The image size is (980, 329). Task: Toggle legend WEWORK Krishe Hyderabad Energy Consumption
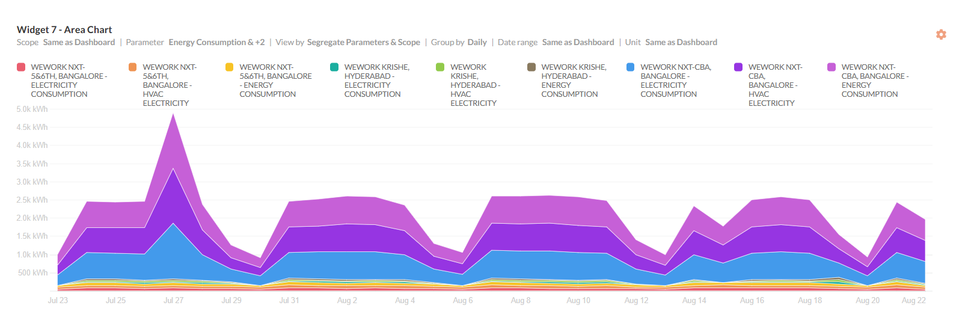click(574, 81)
